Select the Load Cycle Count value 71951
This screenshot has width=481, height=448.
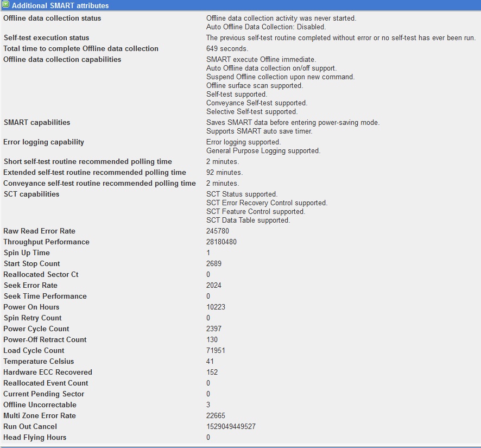[216, 351]
